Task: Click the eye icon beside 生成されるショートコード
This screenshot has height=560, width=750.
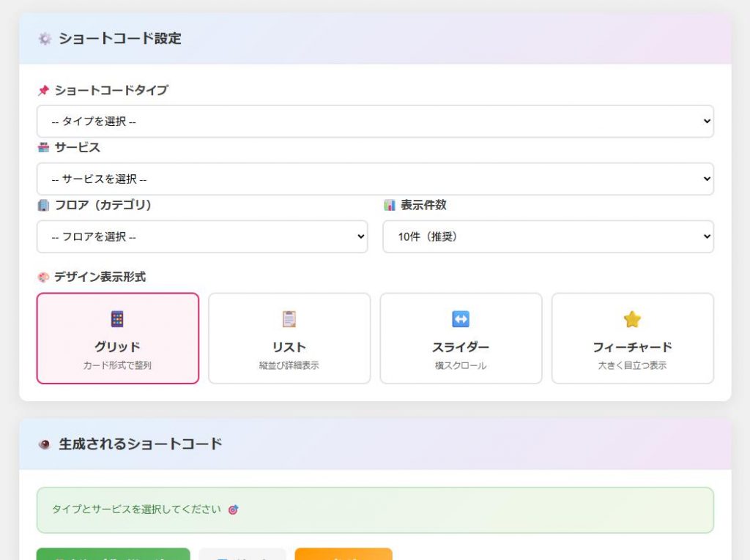Action: click(x=45, y=444)
